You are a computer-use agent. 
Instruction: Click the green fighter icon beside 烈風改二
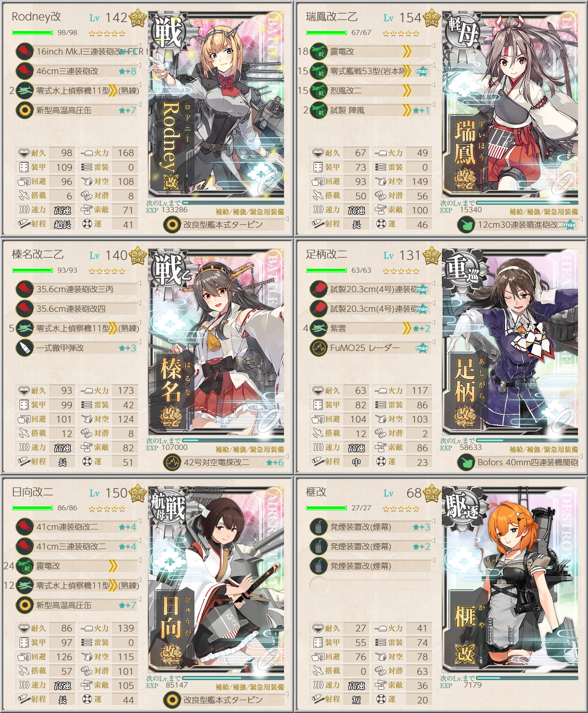tap(319, 90)
